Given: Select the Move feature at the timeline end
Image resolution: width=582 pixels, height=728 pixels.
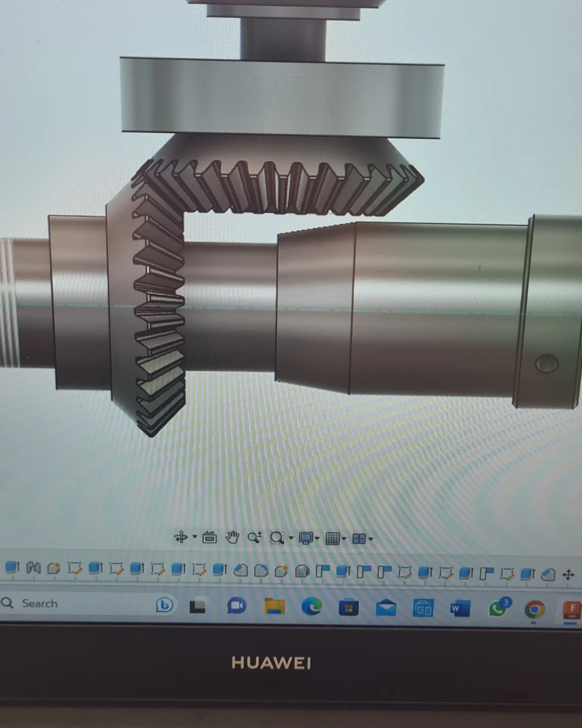Looking at the screenshot, I should 569,575.
